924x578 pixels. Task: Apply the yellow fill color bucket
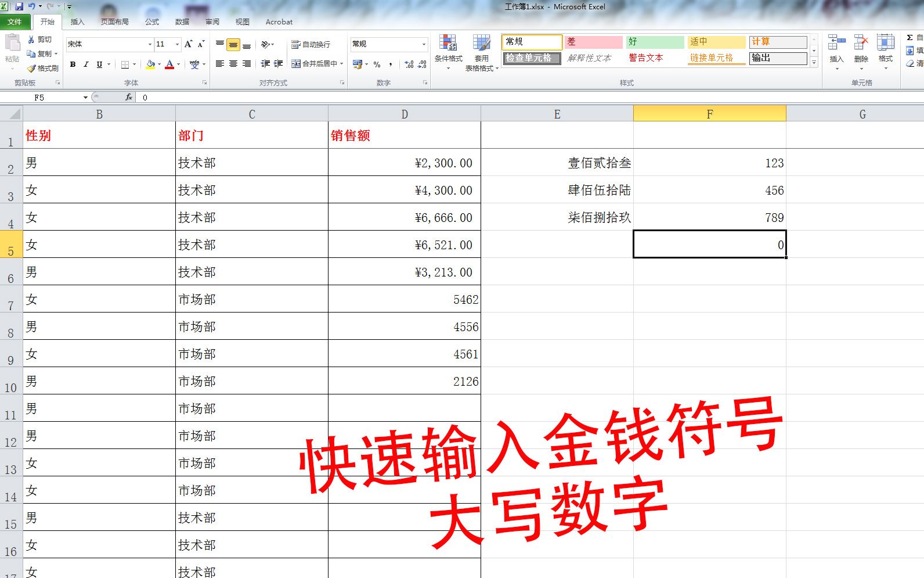pyautogui.click(x=150, y=64)
